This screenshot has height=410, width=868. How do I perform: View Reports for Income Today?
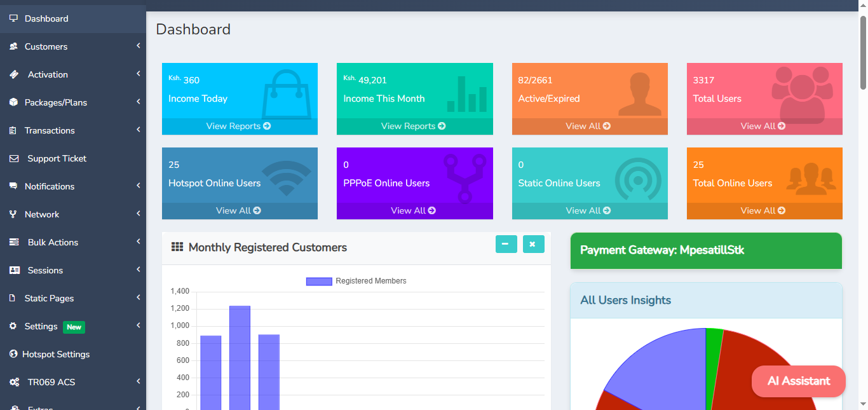(239, 126)
